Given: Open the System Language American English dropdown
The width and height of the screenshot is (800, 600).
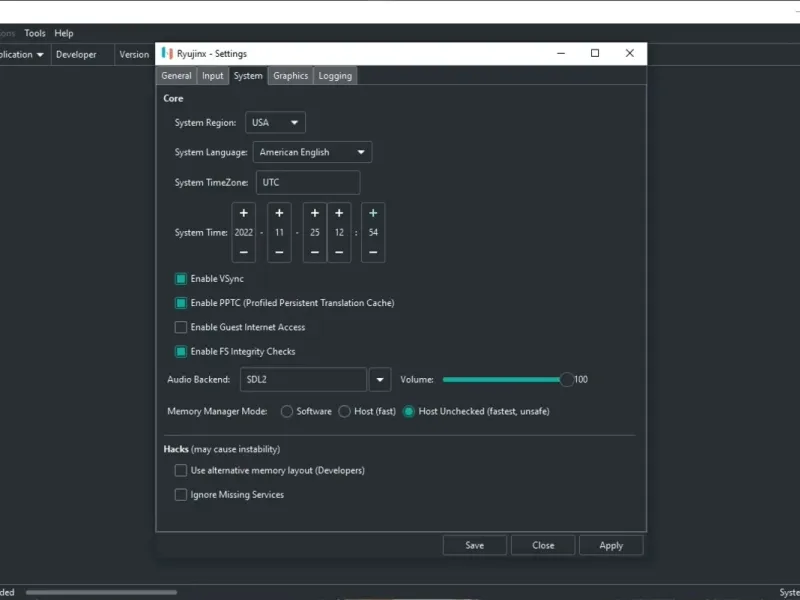Looking at the screenshot, I should pyautogui.click(x=312, y=152).
